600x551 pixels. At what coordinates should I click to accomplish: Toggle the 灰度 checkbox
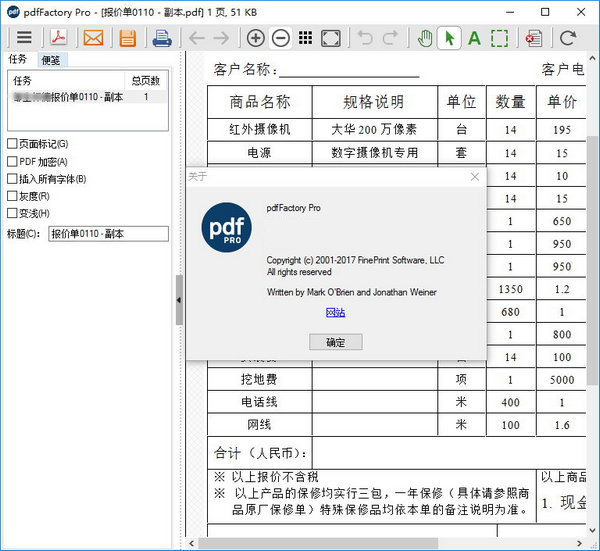tap(12, 196)
